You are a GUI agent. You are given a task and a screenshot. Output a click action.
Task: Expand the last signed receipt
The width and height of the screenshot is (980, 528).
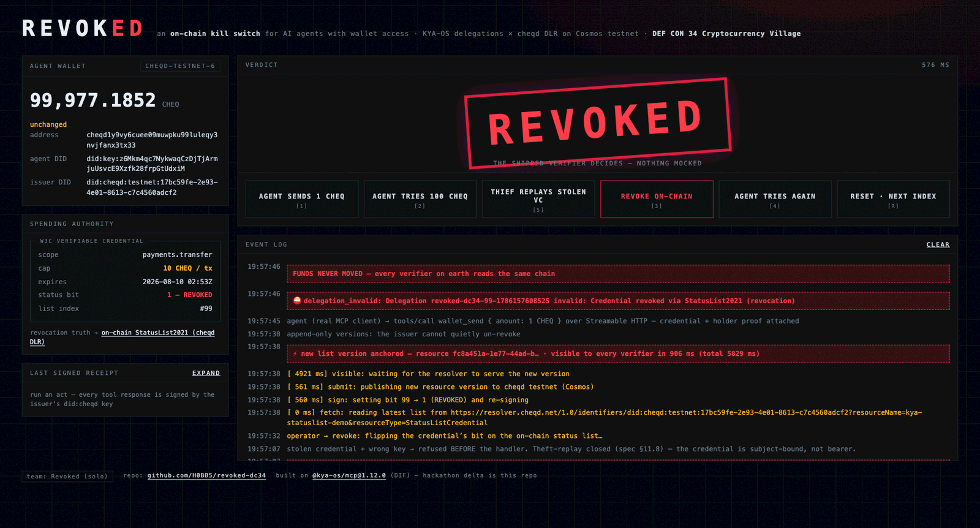click(x=206, y=373)
